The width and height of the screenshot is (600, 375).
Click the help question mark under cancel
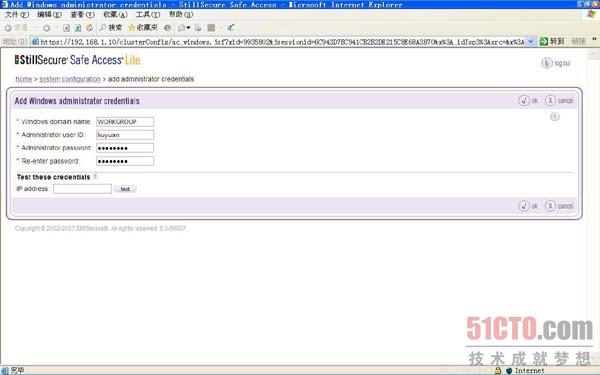click(554, 117)
